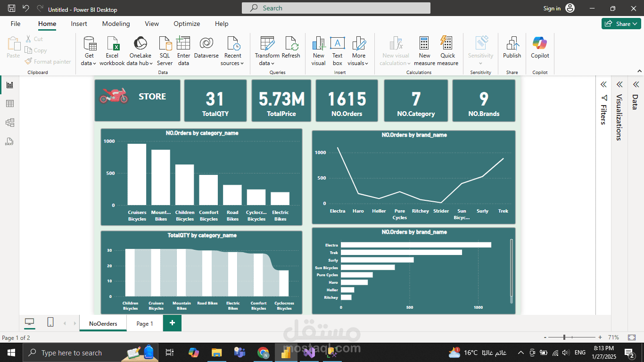
Task: Switch to Table view in sidebar
Action: [x=9, y=104]
